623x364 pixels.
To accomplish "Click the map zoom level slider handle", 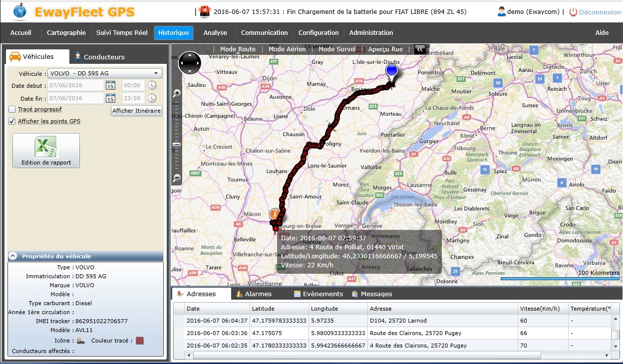I will pyautogui.click(x=177, y=145).
